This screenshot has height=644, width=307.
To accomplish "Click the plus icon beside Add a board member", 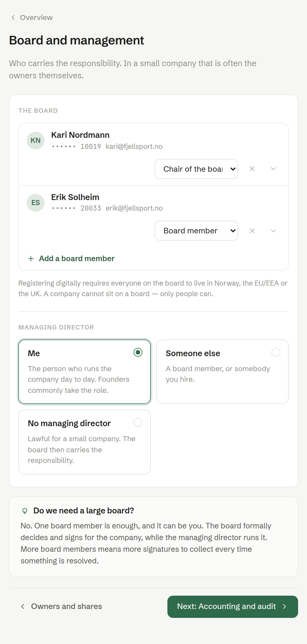I will tap(31, 259).
